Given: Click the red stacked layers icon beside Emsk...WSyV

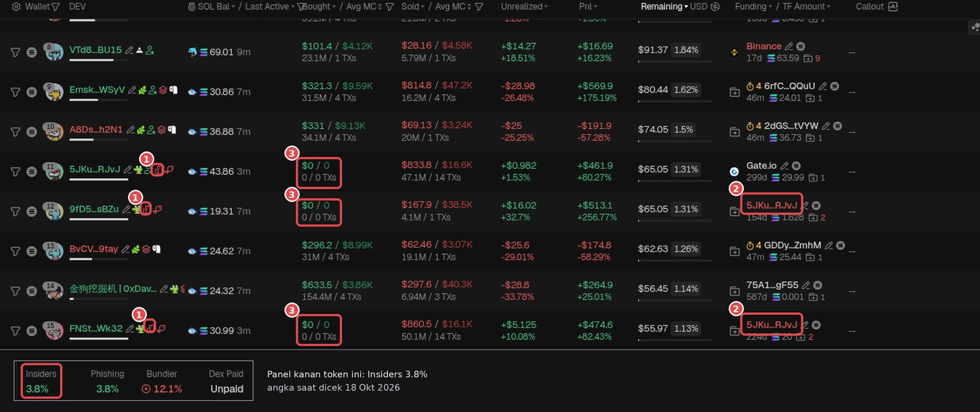Looking at the screenshot, I should point(163,90).
